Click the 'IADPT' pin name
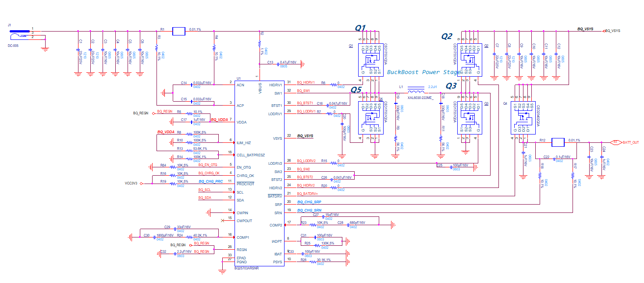The height and width of the screenshot is (283, 644). coord(277,241)
